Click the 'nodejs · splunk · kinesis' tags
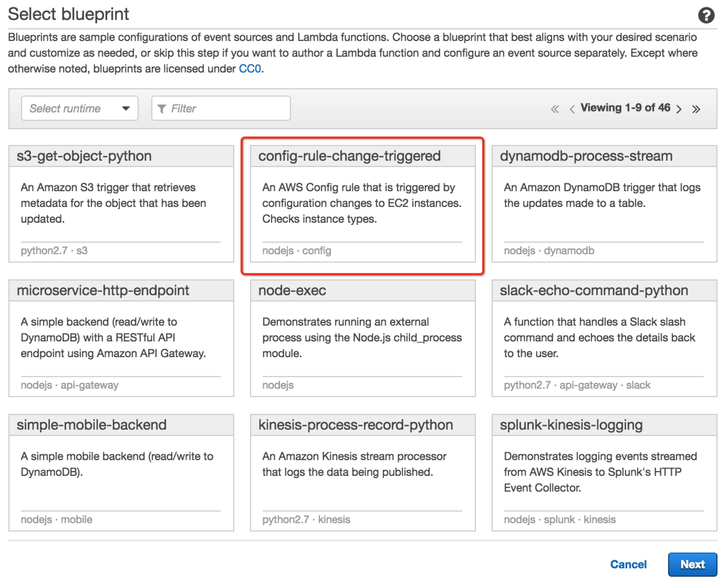The height and width of the screenshot is (583, 728). [560, 519]
